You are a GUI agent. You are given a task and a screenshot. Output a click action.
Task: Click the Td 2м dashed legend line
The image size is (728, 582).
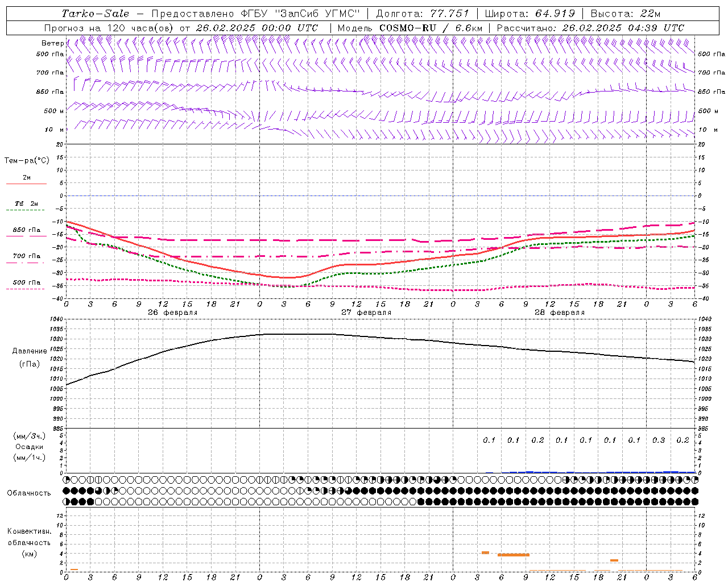(26, 210)
